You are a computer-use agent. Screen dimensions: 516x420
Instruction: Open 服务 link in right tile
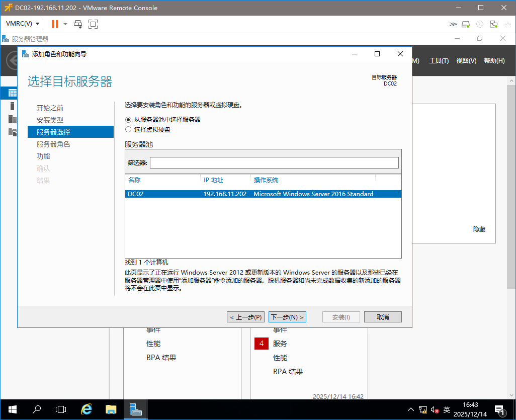[x=280, y=344]
